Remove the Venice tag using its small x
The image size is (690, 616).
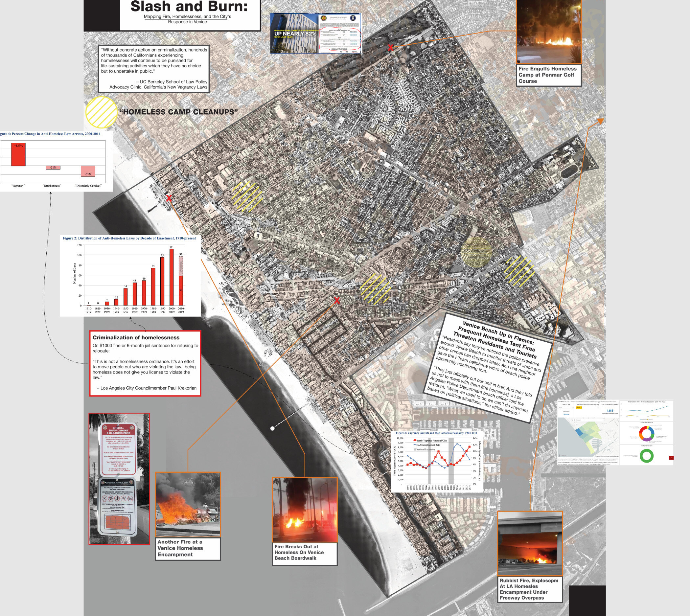click(x=581, y=408)
